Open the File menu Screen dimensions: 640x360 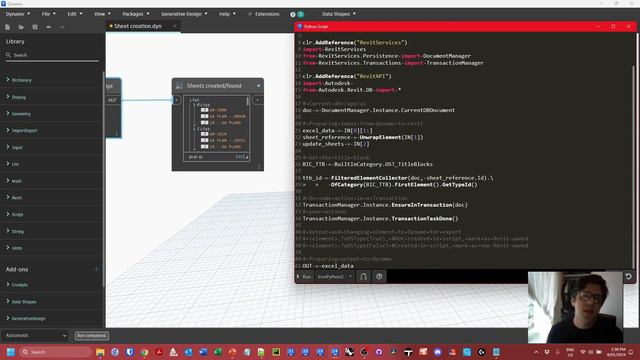(x=49, y=14)
